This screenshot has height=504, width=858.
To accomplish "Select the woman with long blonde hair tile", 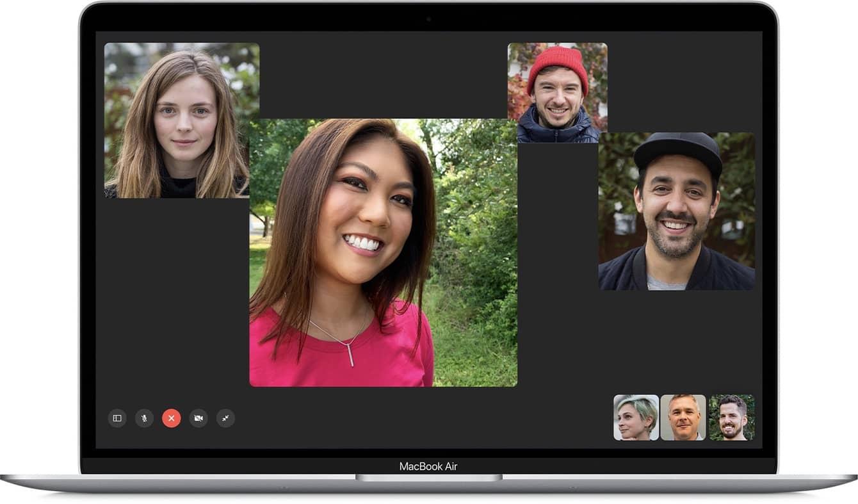I will 182,120.
